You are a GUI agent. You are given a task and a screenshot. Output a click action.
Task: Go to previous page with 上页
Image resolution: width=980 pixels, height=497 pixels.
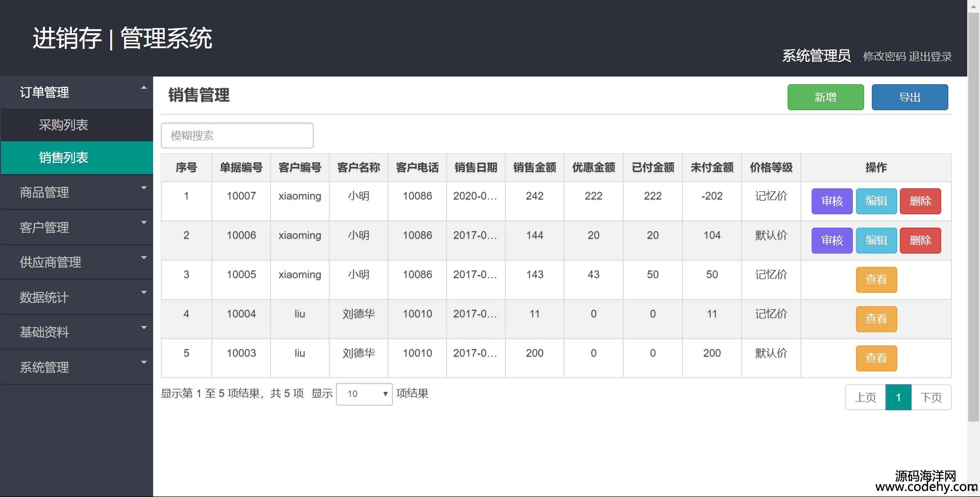pyautogui.click(x=866, y=397)
